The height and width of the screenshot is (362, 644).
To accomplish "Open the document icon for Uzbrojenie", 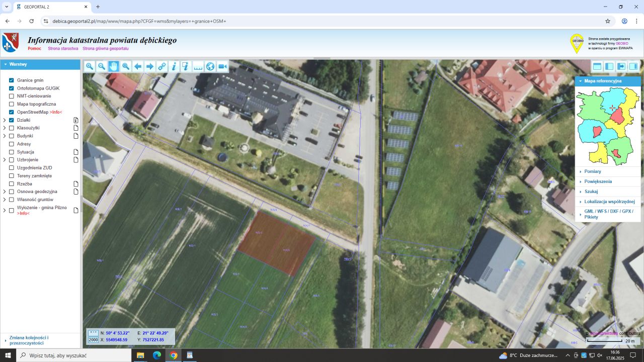I will click(76, 160).
